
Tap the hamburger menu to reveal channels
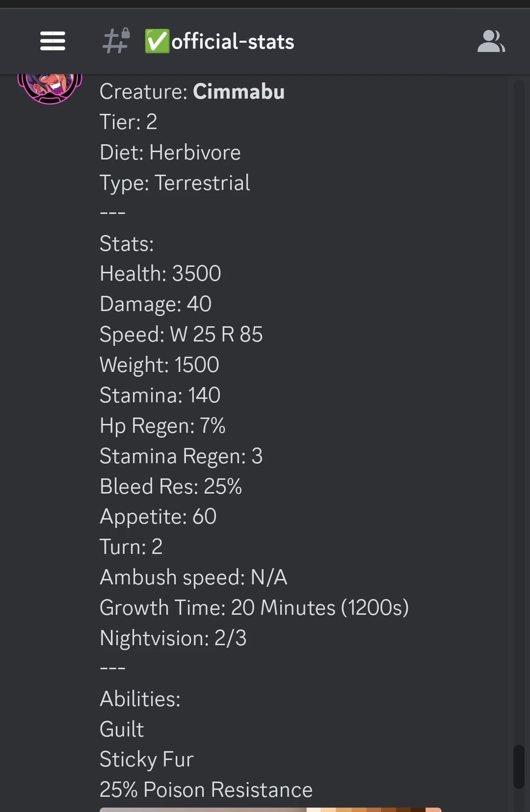(53, 41)
